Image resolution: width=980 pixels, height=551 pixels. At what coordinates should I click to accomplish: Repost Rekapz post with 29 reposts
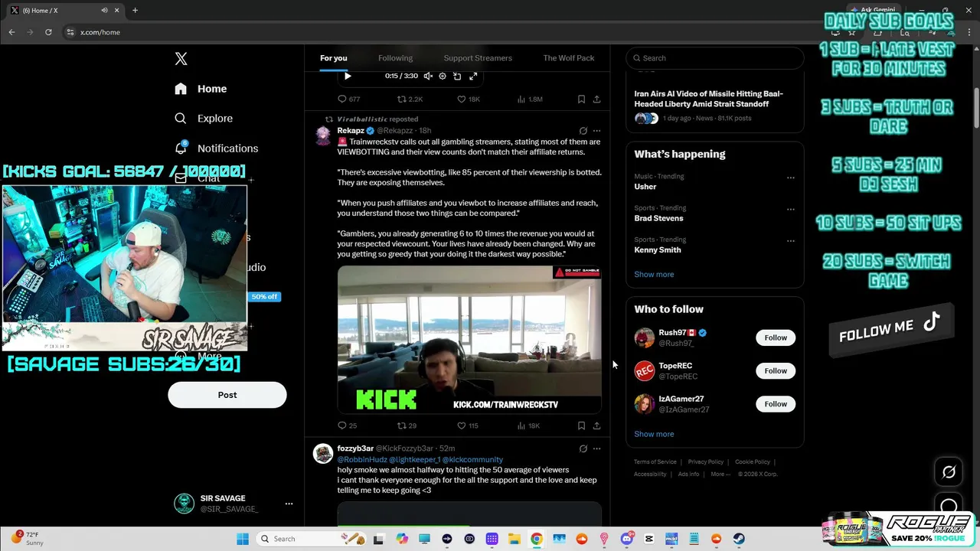(407, 425)
